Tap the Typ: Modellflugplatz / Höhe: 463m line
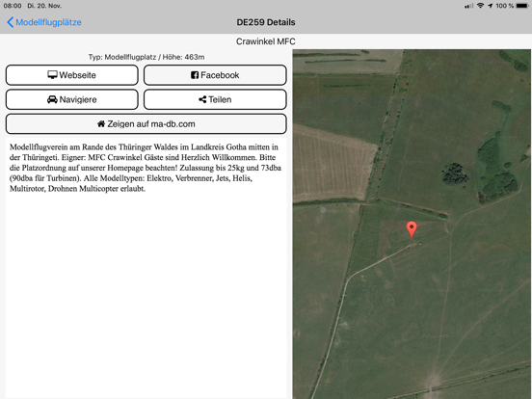 [x=146, y=57]
